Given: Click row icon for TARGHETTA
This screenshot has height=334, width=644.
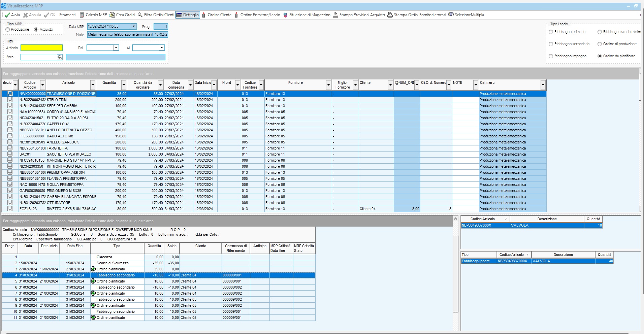Looking at the screenshot, I should (10, 148).
